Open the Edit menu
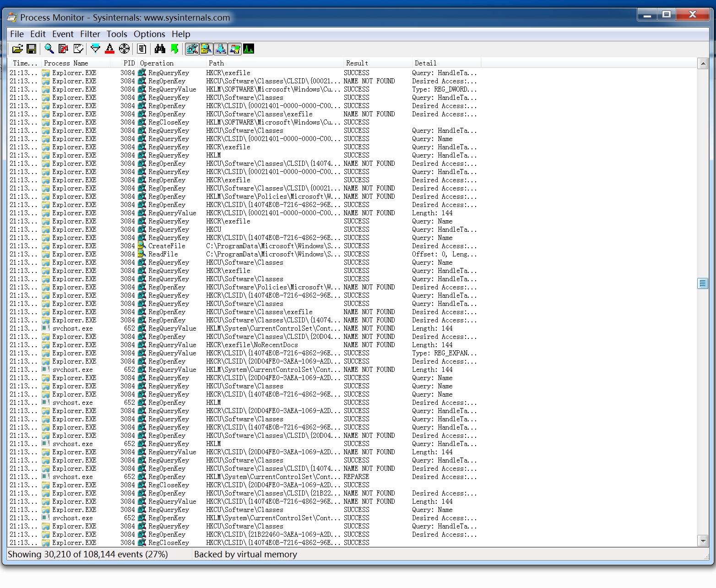Viewport: 716px width, 588px height. [38, 34]
